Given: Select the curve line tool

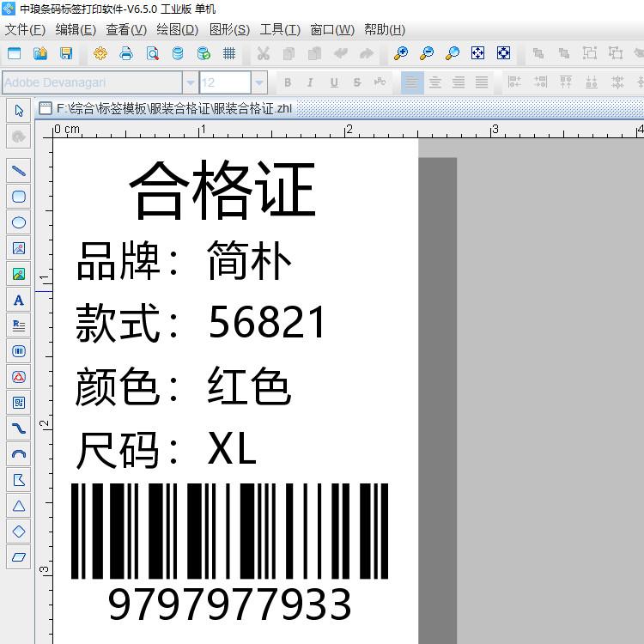Looking at the screenshot, I should click(19, 428).
